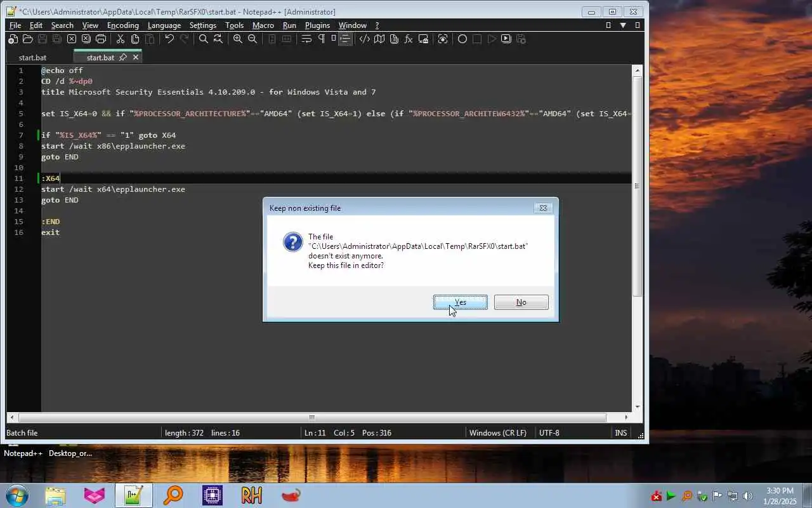Click the line "goto END" on line 9
Screen dimensions: 812x508
pyautogui.click(x=60, y=157)
